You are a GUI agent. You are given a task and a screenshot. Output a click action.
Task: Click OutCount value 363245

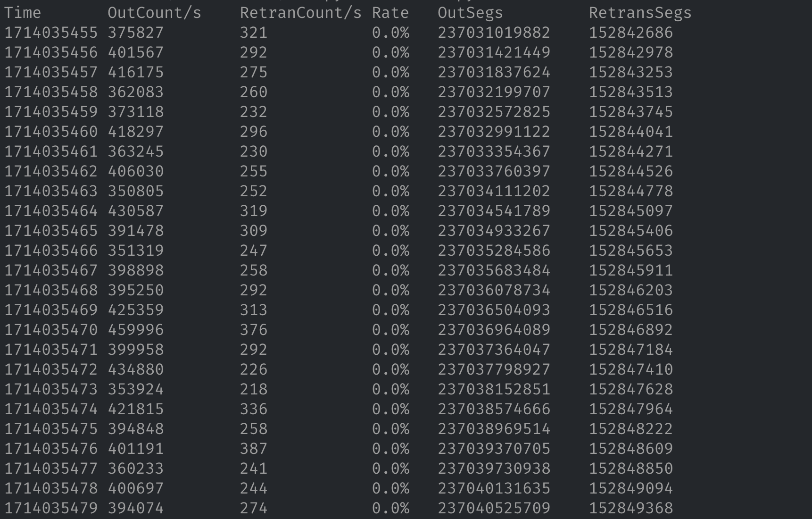pos(136,151)
